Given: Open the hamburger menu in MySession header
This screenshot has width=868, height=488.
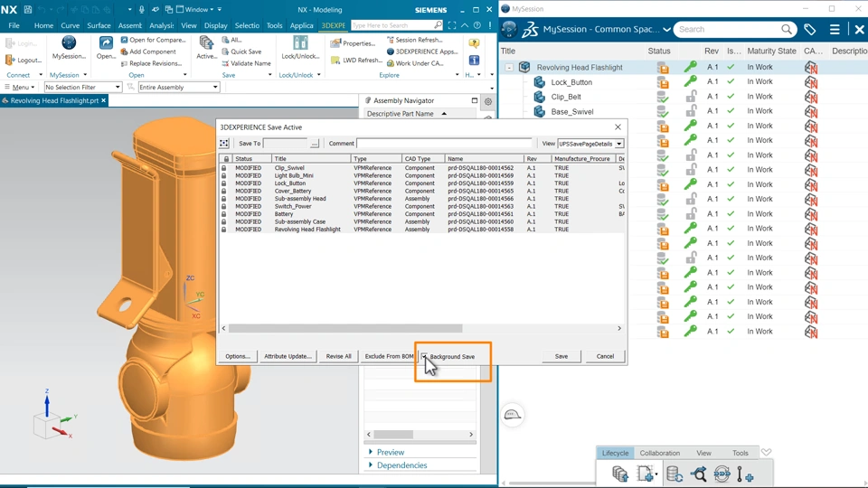Looking at the screenshot, I should [x=835, y=29].
